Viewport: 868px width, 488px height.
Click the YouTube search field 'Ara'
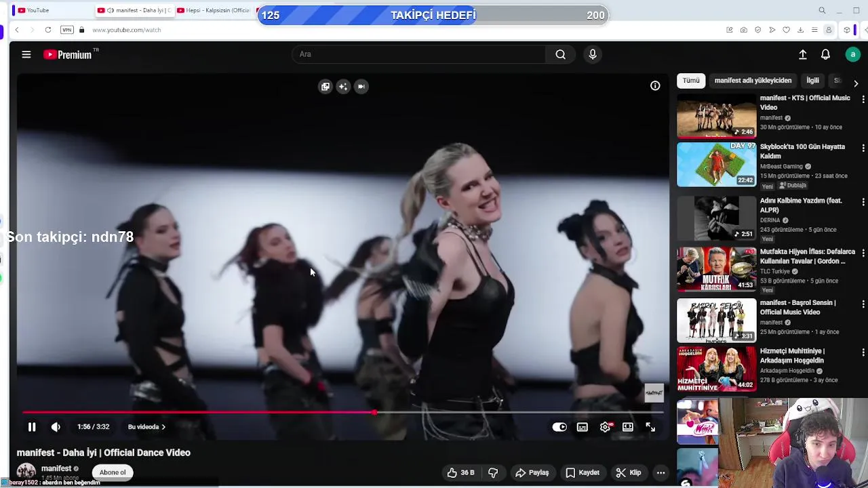click(x=419, y=54)
